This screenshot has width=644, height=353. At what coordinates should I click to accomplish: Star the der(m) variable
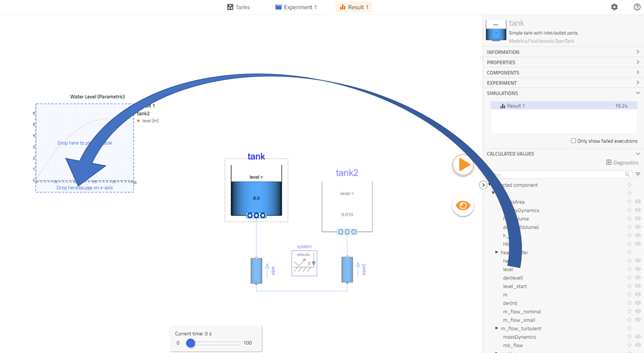(629, 303)
